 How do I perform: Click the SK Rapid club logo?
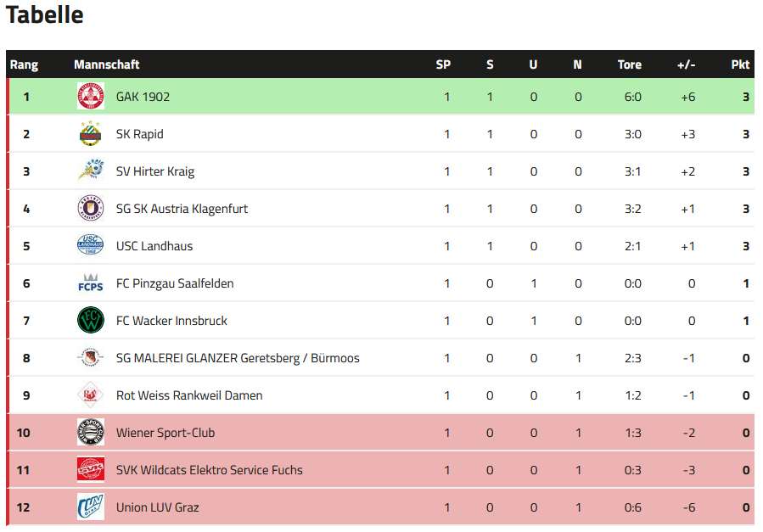pyautogui.click(x=91, y=134)
